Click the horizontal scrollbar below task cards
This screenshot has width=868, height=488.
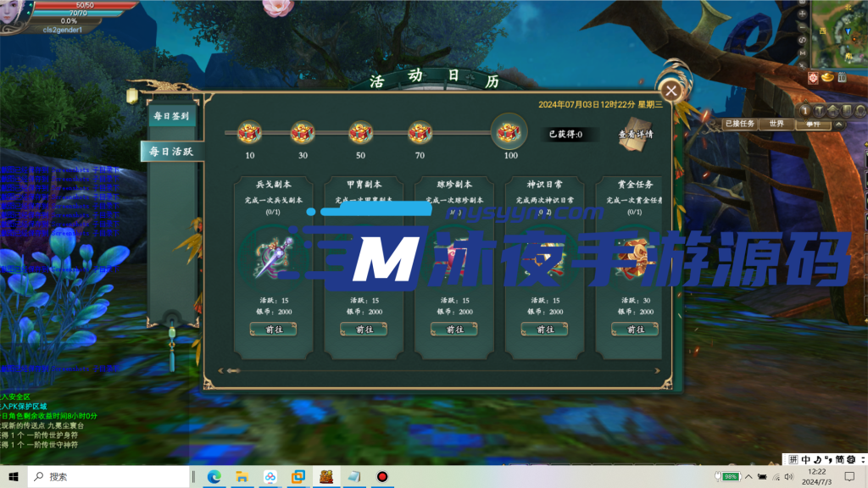coord(439,370)
